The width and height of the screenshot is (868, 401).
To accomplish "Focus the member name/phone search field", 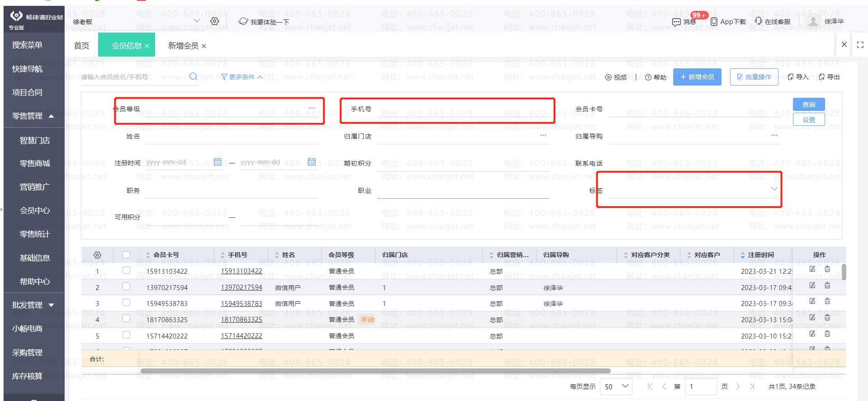I will (x=134, y=77).
